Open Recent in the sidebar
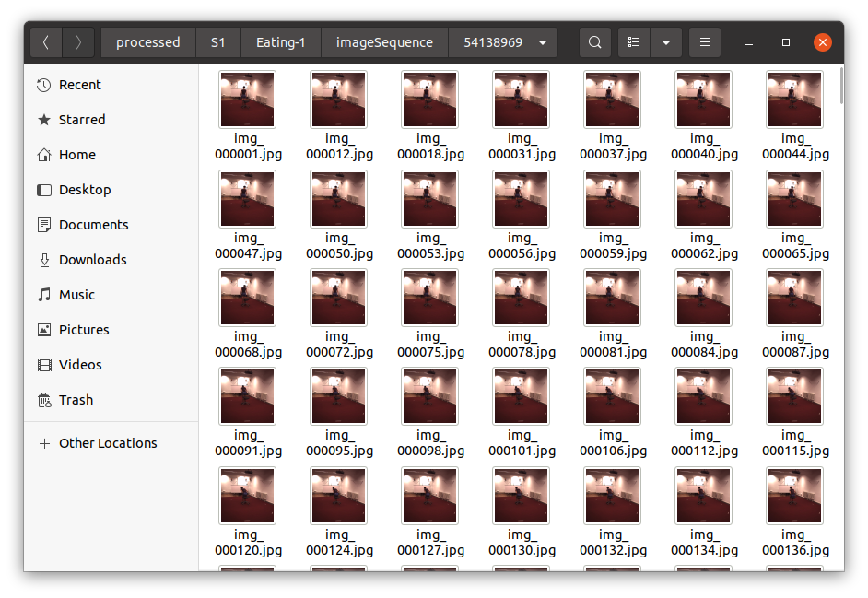This screenshot has width=868, height=598. 111,85
